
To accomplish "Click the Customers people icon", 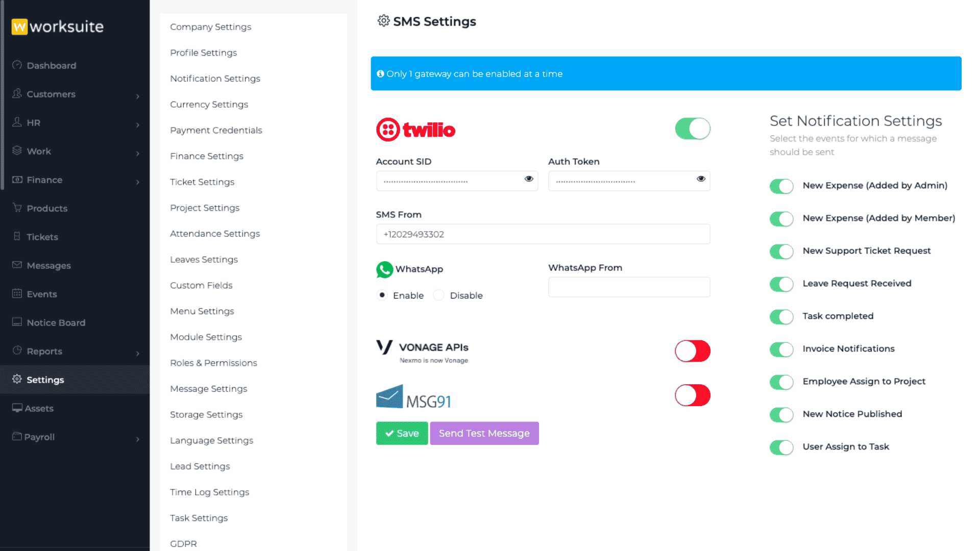I will click(17, 93).
